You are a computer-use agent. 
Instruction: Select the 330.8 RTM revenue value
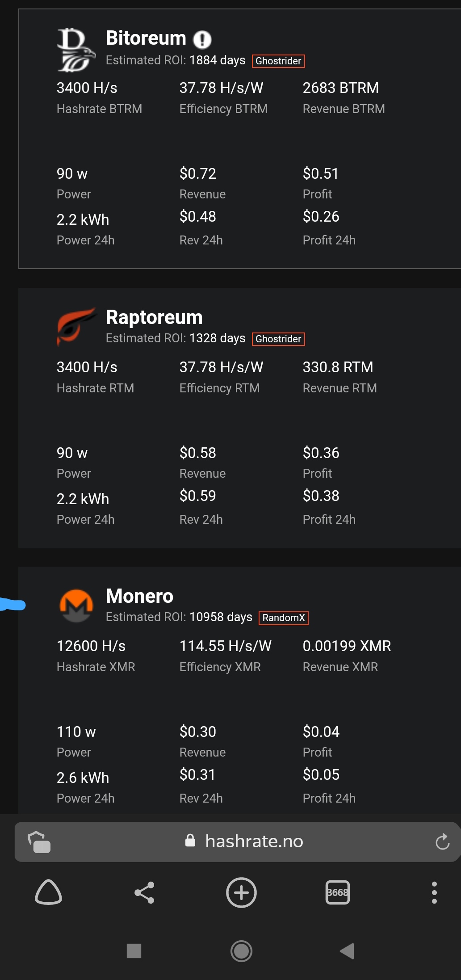[x=338, y=367]
